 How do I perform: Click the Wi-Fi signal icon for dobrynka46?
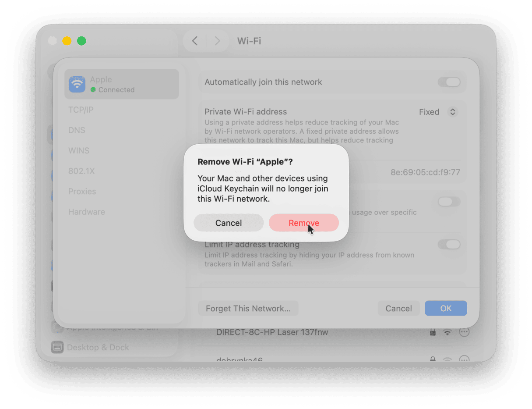point(447,359)
